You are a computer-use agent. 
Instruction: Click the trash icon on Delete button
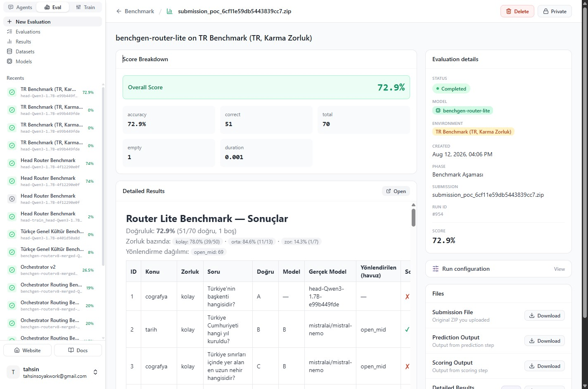point(509,11)
